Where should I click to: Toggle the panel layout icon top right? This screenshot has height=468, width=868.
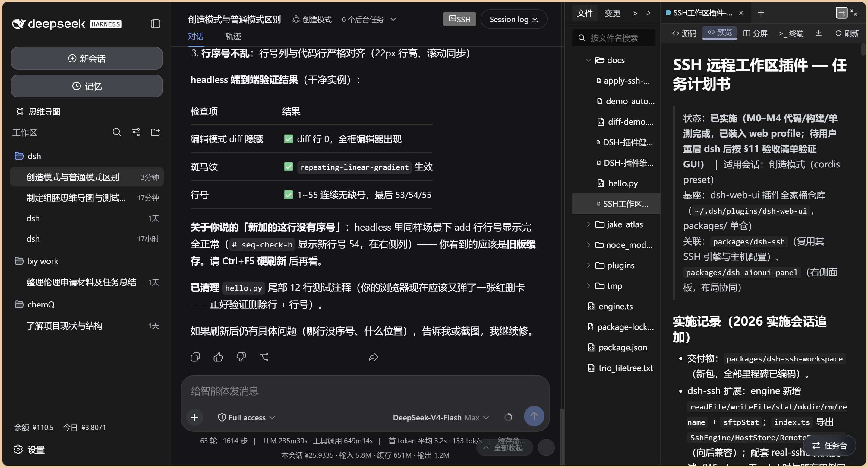[841, 13]
